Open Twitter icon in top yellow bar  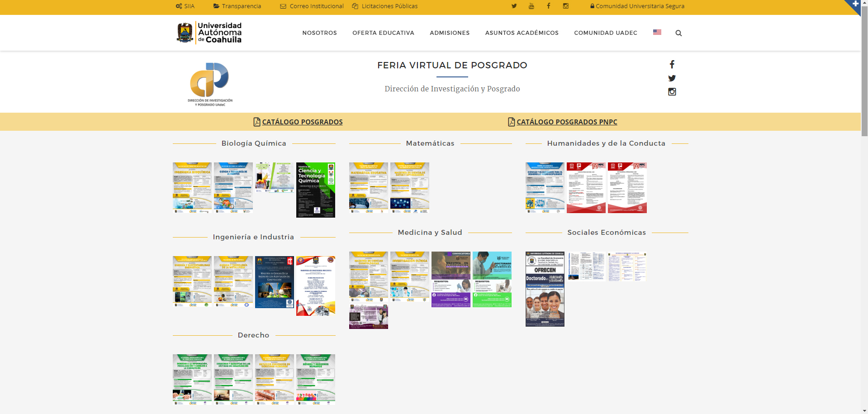[514, 6]
